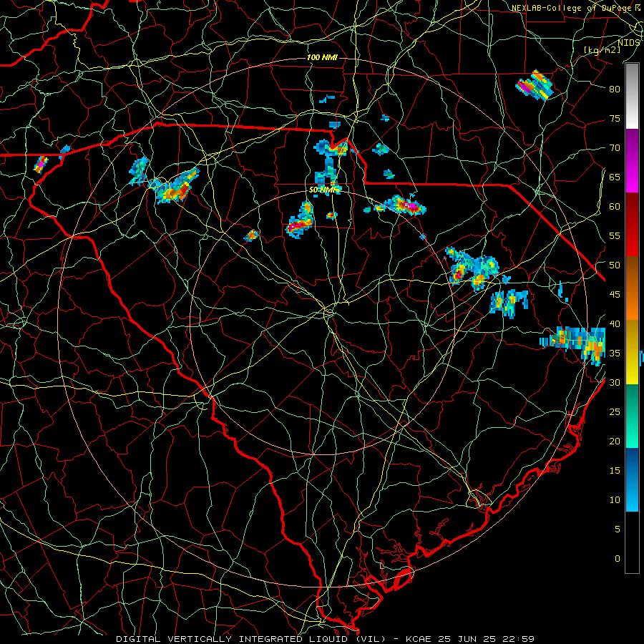Click the 80 value on the color scale
The image size is (644, 644).
tap(615, 89)
